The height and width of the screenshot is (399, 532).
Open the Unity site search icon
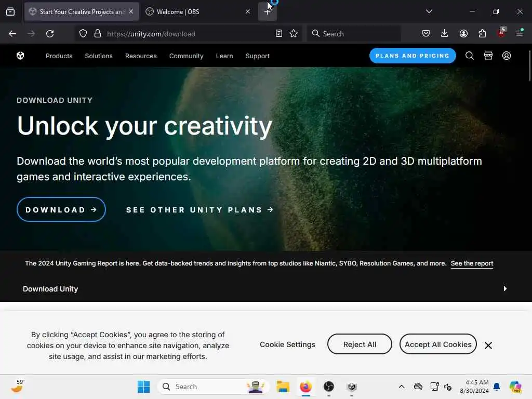[x=470, y=56]
